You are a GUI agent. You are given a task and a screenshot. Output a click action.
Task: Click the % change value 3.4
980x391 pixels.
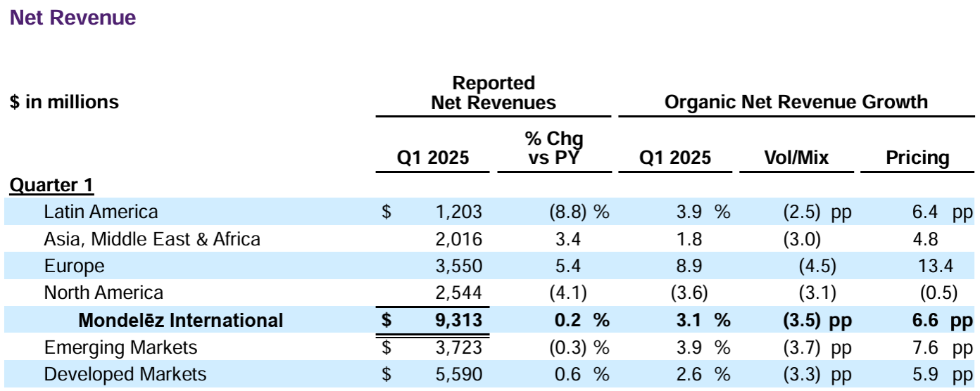click(x=567, y=239)
